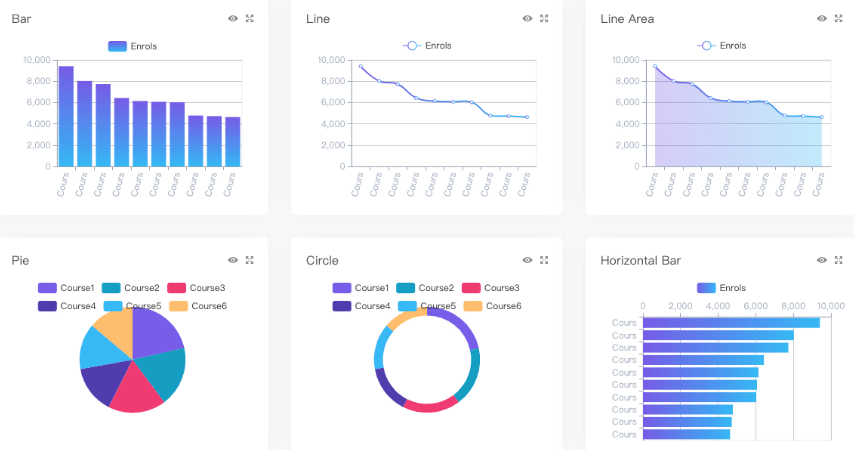
Task: Toggle the eye icon on Circle card
Action: coord(527,260)
